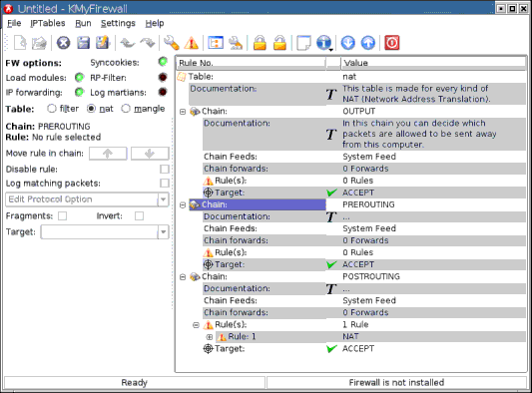Click the T icon in POSTROUTING documentation row

pyautogui.click(x=331, y=289)
